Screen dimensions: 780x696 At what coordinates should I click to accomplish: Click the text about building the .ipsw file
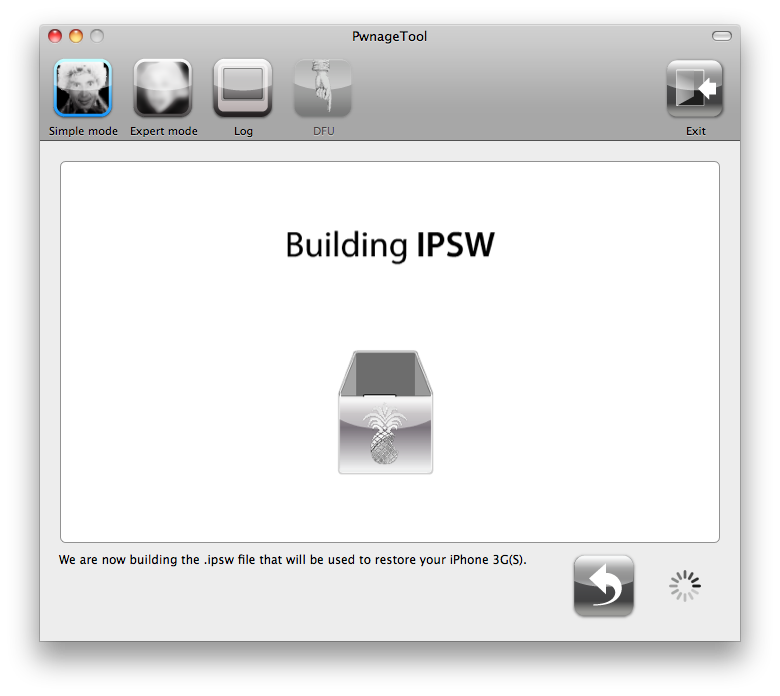click(292, 560)
